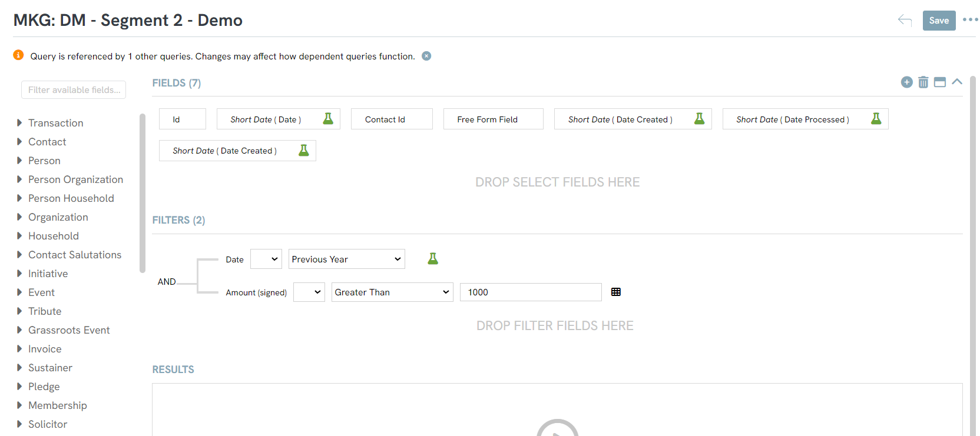Select Sustainer in the field tree
Screen dimensions: 980x436
coord(50,368)
